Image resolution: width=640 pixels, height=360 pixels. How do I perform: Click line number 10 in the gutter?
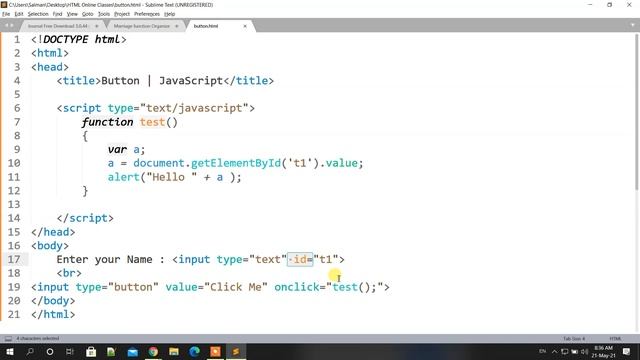click(14, 163)
